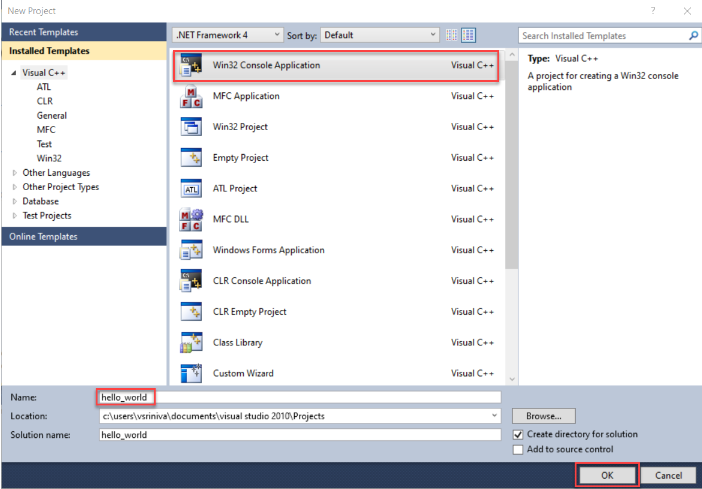The width and height of the screenshot is (702, 489).
Task: Select MFC under Visual C++
Action: 46,130
